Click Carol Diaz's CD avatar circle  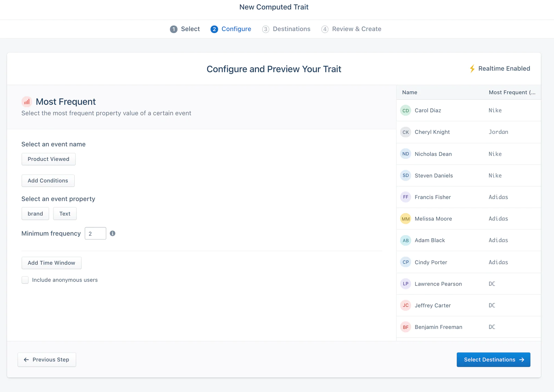click(405, 110)
